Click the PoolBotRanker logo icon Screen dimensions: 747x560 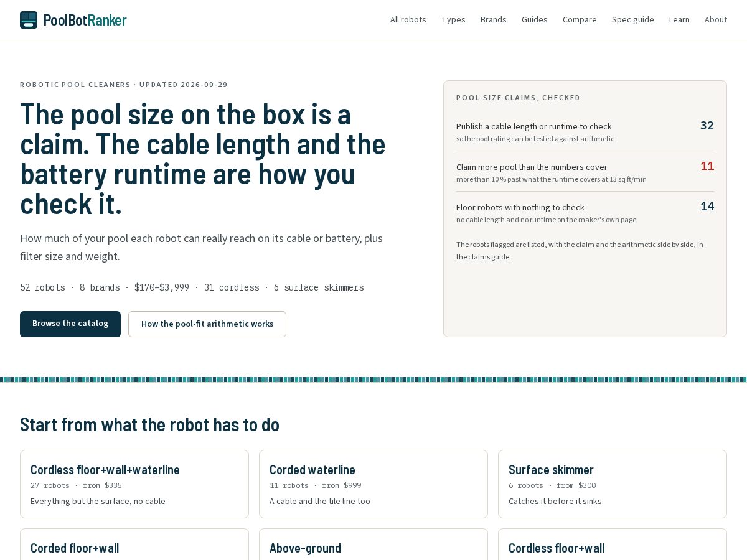(29, 20)
